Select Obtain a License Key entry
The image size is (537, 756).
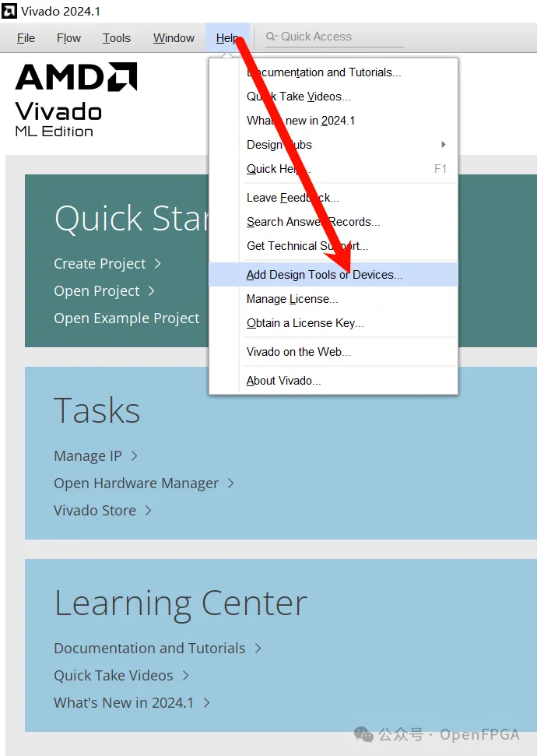(x=305, y=323)
